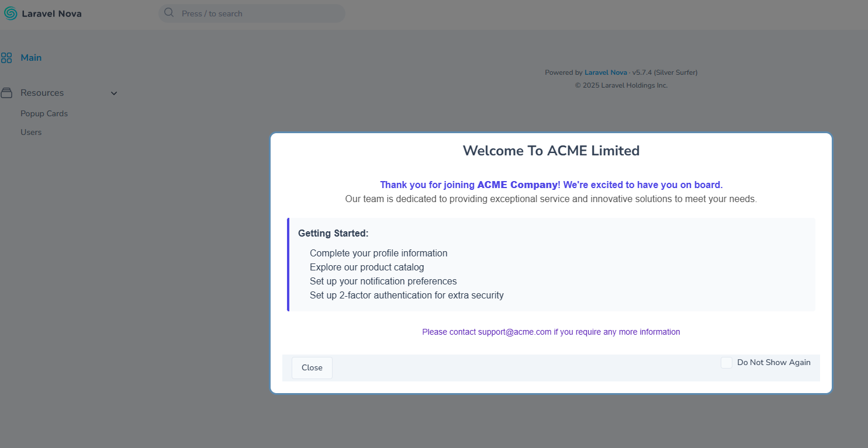Viewport: 868px width, 448px height.
Task: Click the support@acme.com contact line
Action: click(x=551, y=332)
